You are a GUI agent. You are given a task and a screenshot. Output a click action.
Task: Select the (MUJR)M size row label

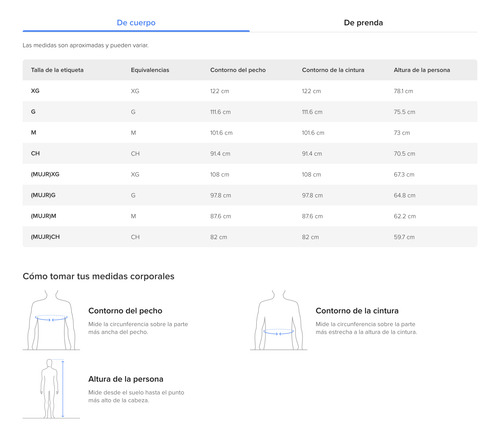(x=43, y=216)
